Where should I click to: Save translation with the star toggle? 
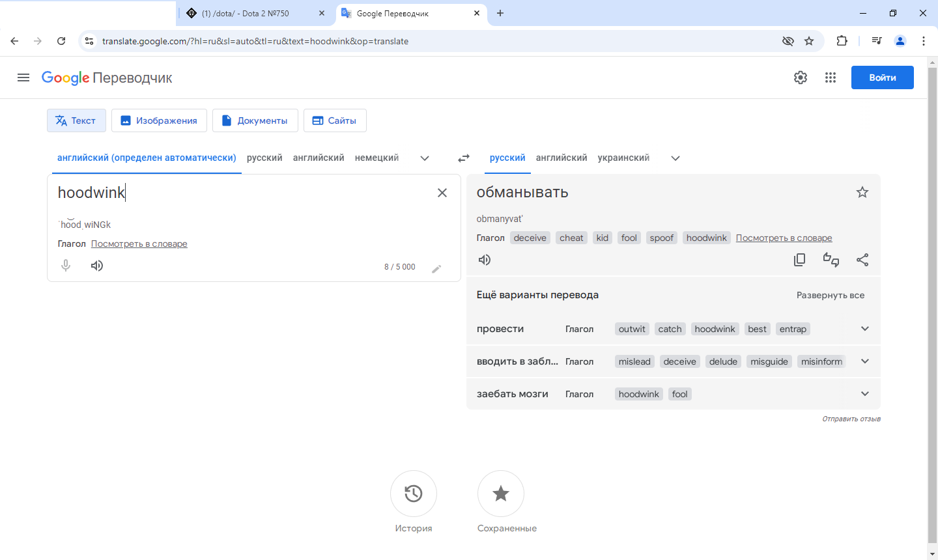pos(862,192)
